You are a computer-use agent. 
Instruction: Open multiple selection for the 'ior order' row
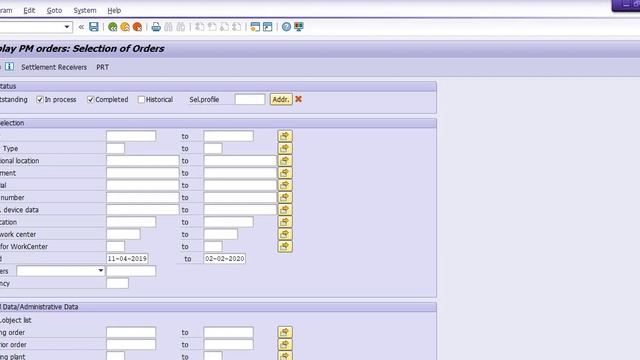click(x=285, y=344)
